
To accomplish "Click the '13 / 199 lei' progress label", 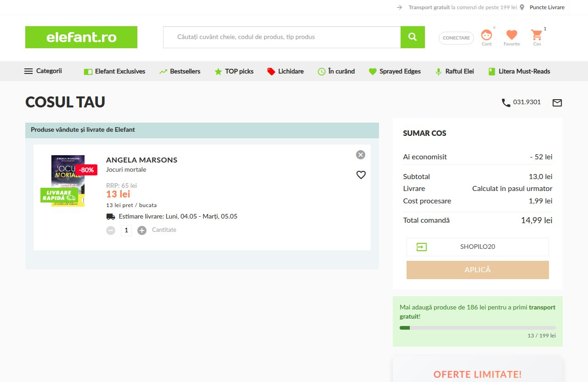I will (542, 336).
